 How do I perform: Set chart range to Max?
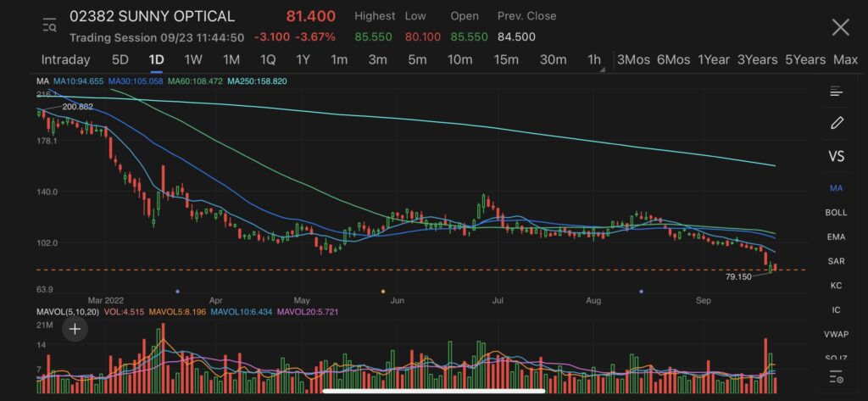(x=845, y=59)
